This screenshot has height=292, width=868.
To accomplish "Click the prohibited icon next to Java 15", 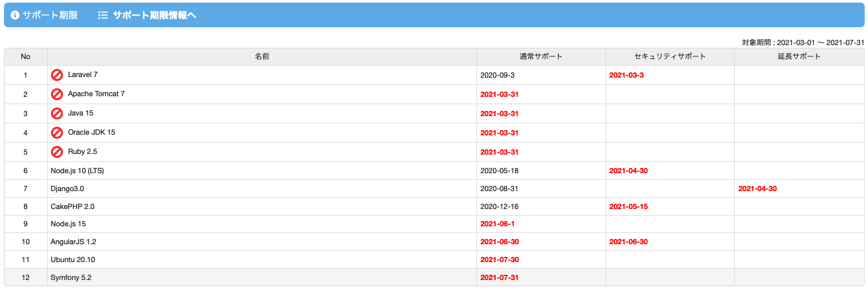I will (57, 113).
